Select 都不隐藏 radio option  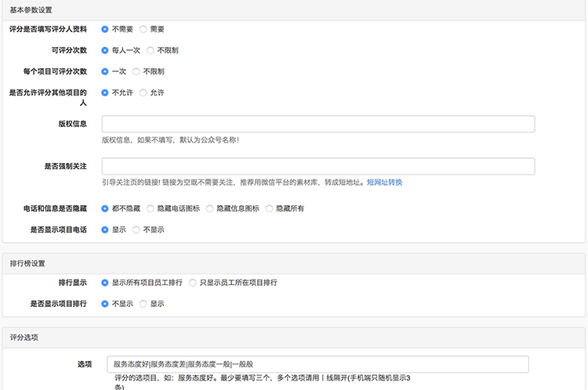[104, 208]
